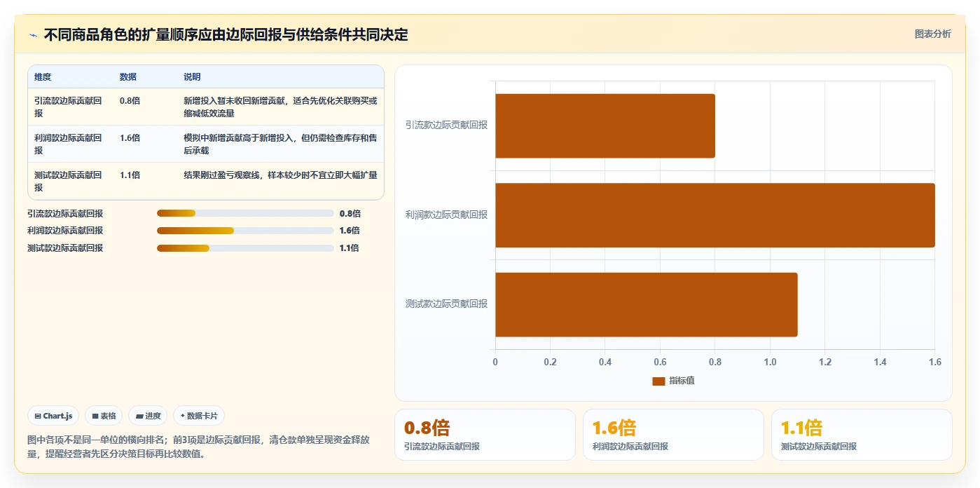This screenshot has height=488, width=980.
Task: Click the 利润款边际贡献回报 progress bar
Action: (245, 231)
